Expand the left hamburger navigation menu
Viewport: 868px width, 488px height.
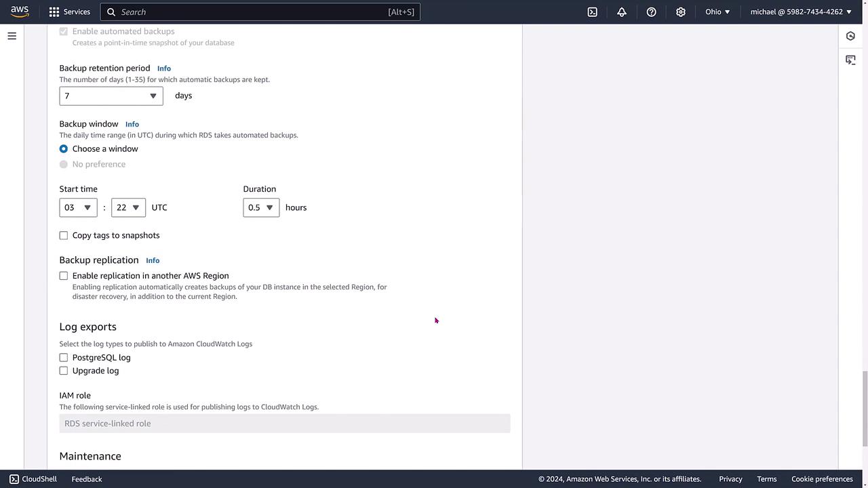click(12, 36)
